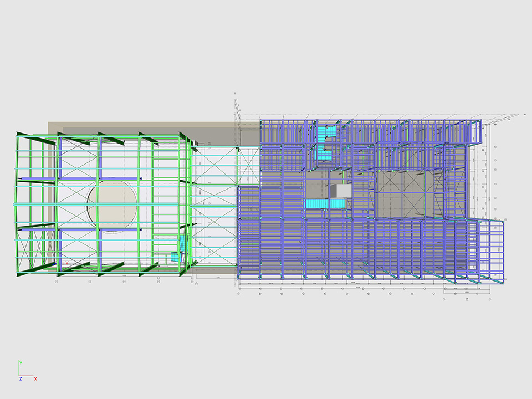
Task: Select the protruding blue frame at right
Action: [492, 249]
